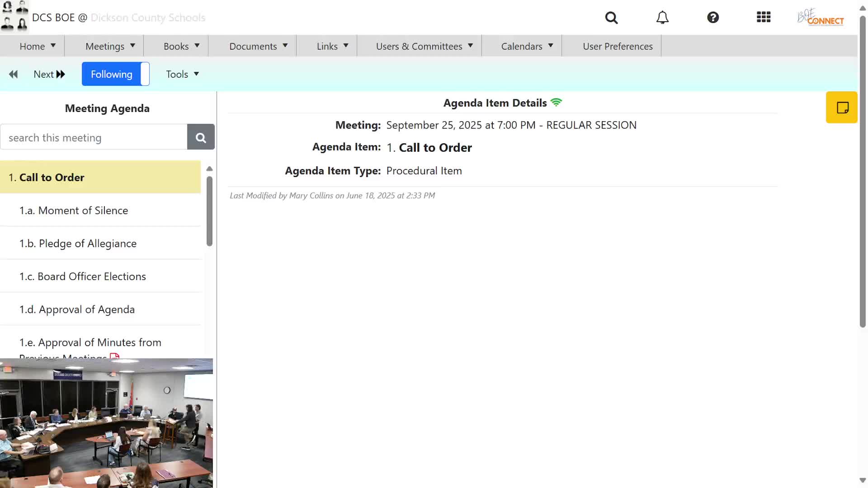868x488 pixels.
Task: Open the Calendars dropdown menu
Action: 527,46
